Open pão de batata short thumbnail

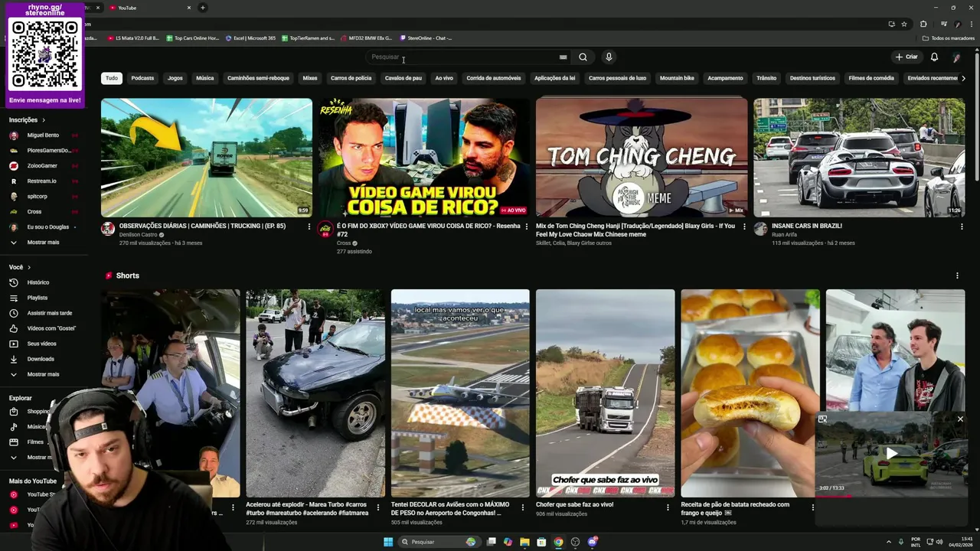click(x=750, y=393)
